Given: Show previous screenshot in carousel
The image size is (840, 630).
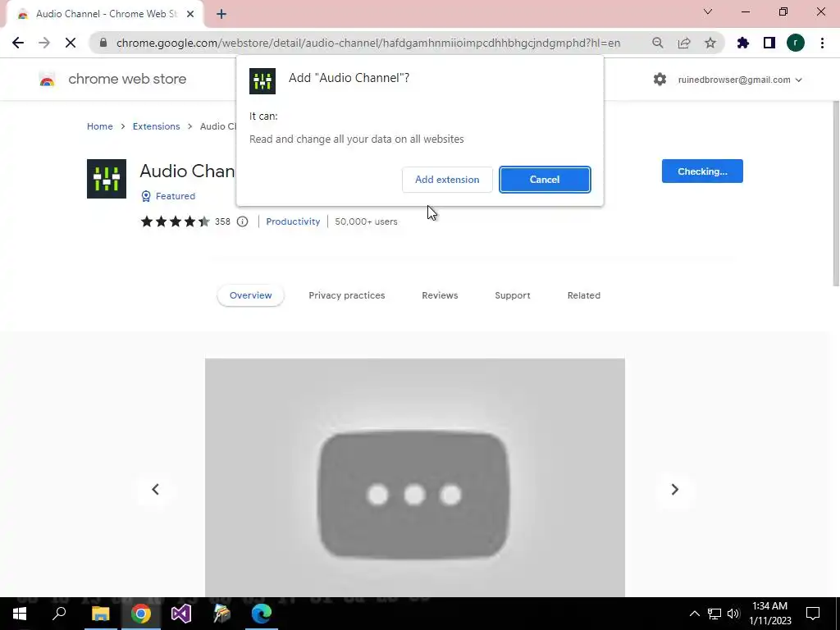Looking at the screenshot, I should coord(155,489).
